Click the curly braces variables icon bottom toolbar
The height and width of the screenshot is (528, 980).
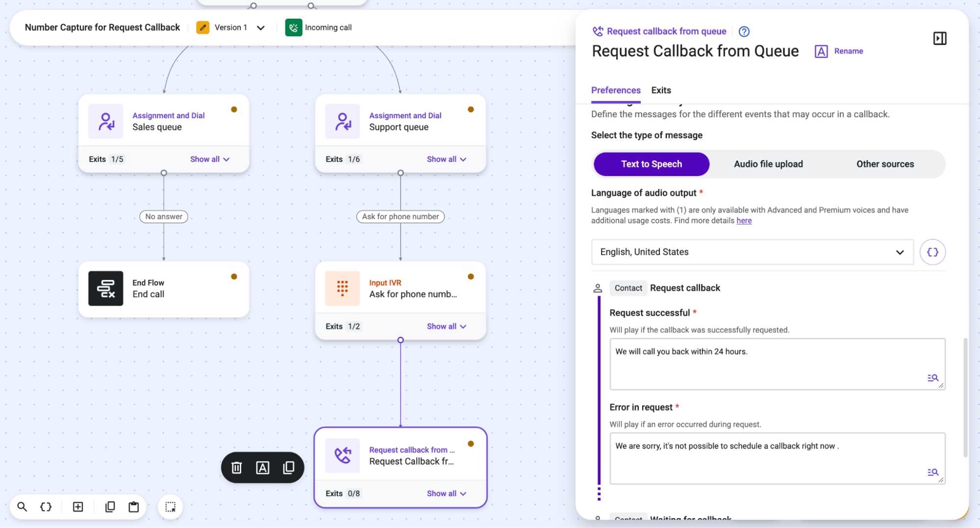pos(46,507)
